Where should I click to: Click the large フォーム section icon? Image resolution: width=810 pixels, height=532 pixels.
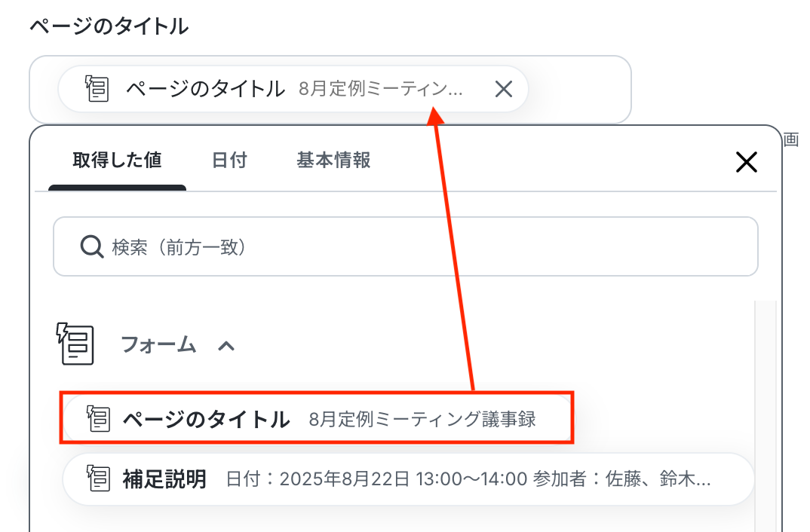[x=75, y=344]
